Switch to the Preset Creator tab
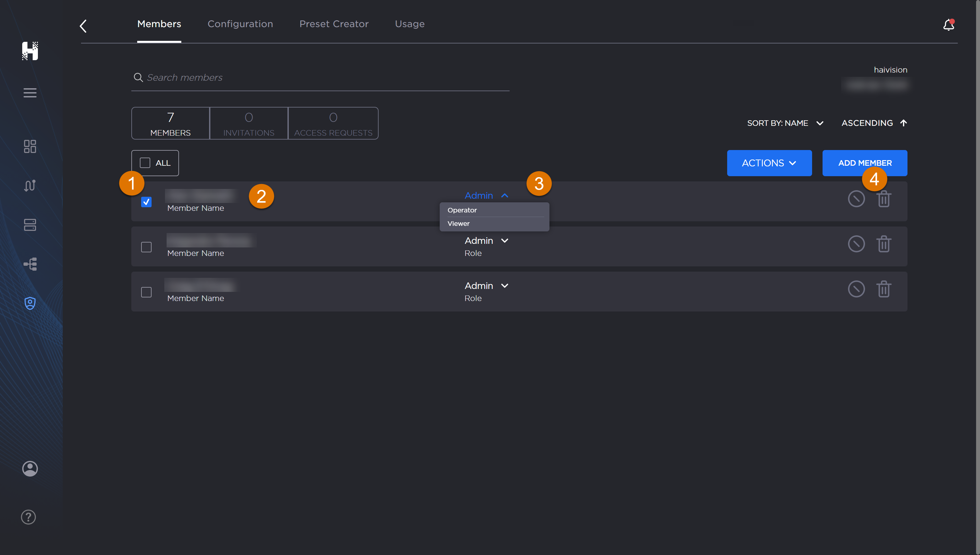Screen dimensions: 980x555 click(x=334, y=24)
